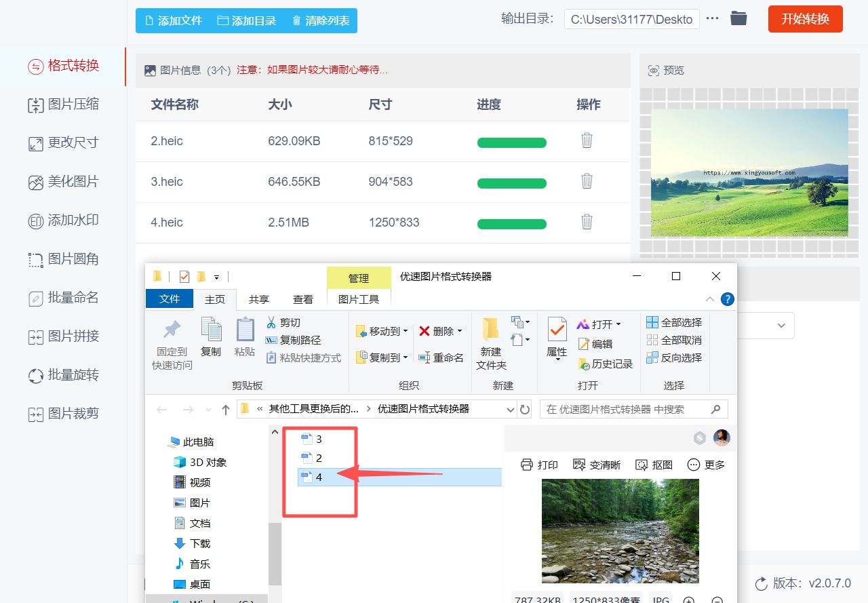Go up one folder level in Explorer

(x=226, y=409)
